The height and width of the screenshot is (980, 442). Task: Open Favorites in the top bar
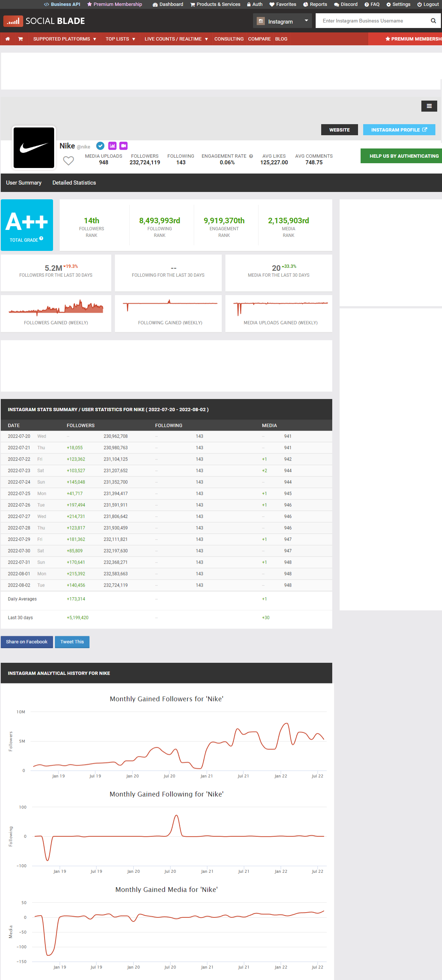point(283,4)
